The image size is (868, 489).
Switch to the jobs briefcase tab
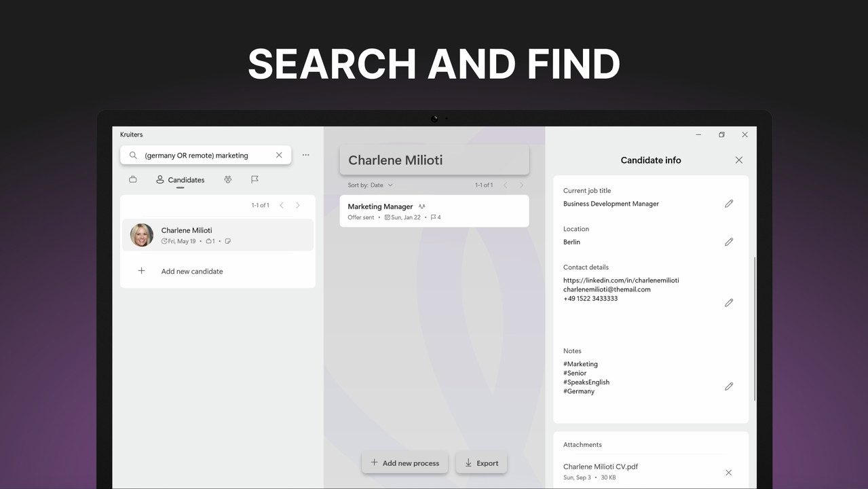pyautogui.click(x=133, y=180)
